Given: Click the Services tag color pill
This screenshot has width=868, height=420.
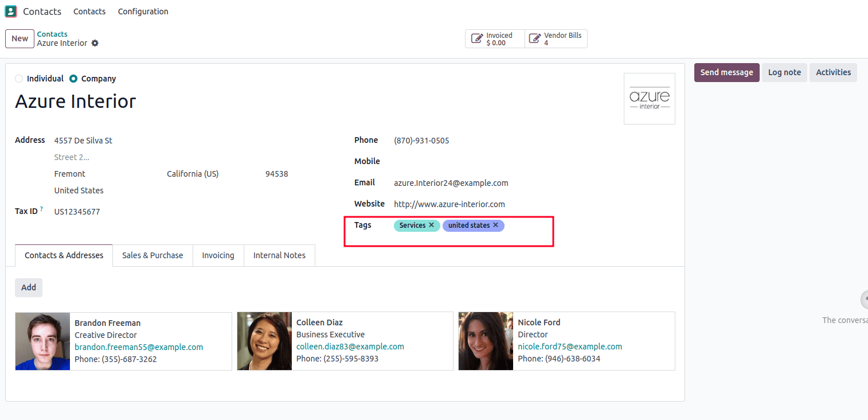Looking at the screenshot, I should point(412,225).
